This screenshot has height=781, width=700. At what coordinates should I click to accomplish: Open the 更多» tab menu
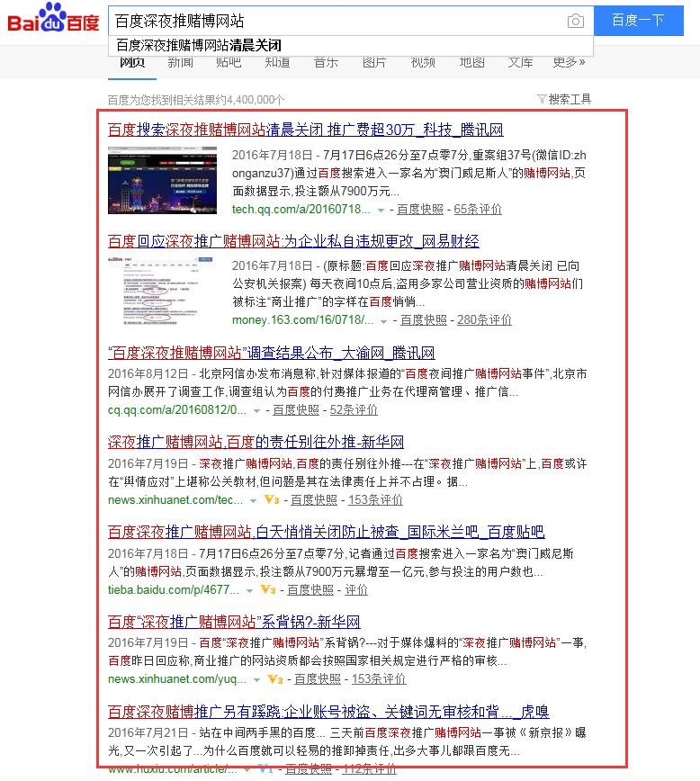pos(569,62)
